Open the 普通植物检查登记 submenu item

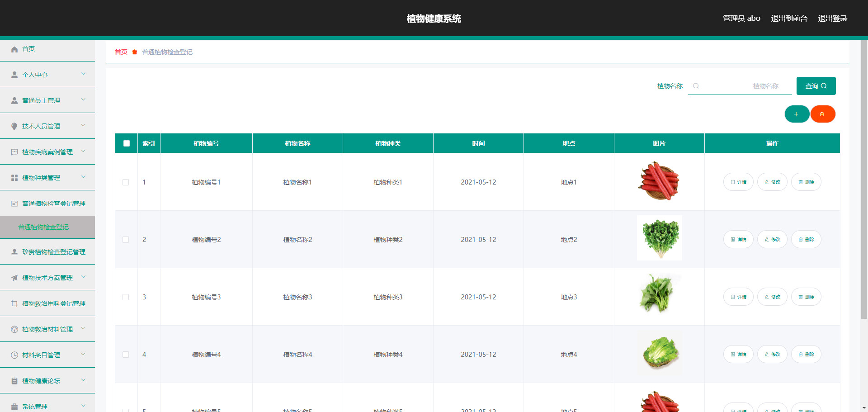44,227
